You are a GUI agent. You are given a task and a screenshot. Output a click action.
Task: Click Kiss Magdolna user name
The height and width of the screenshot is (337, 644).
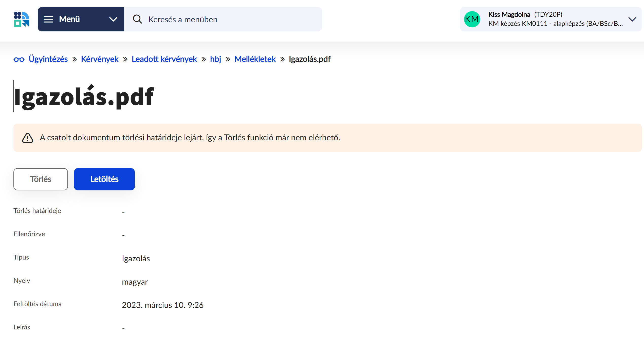[509, 14]
